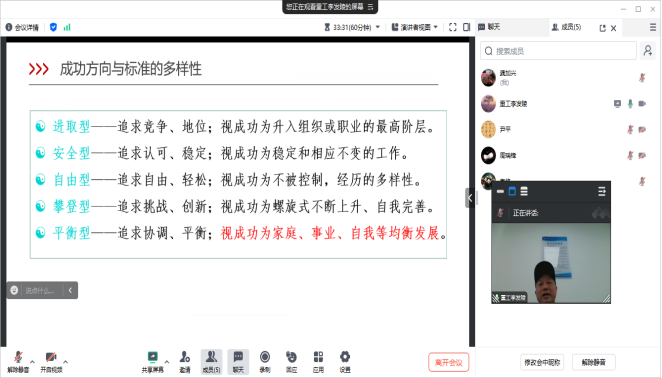Click the 搜索成员 search members field
Screen dimensions: 662x378
click(x=559, y=51)
